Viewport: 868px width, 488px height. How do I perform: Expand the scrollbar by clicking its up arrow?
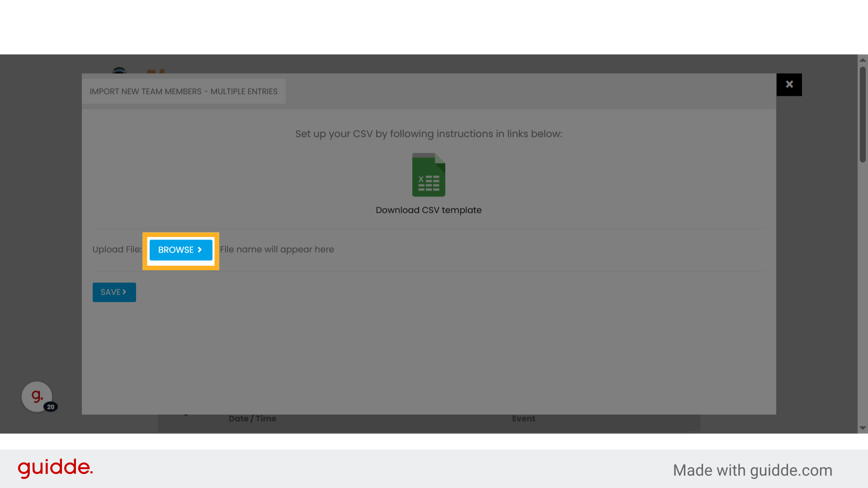tap(863, 59)
